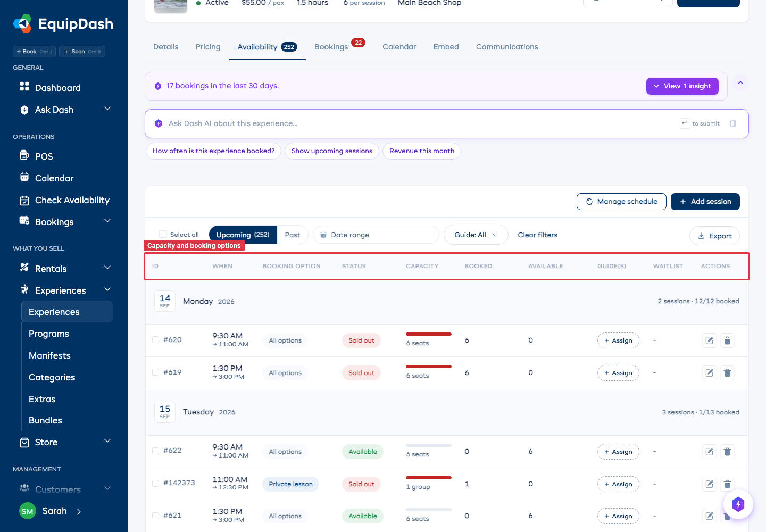Switch to the Pricing tab

click(x=208, y=47)
